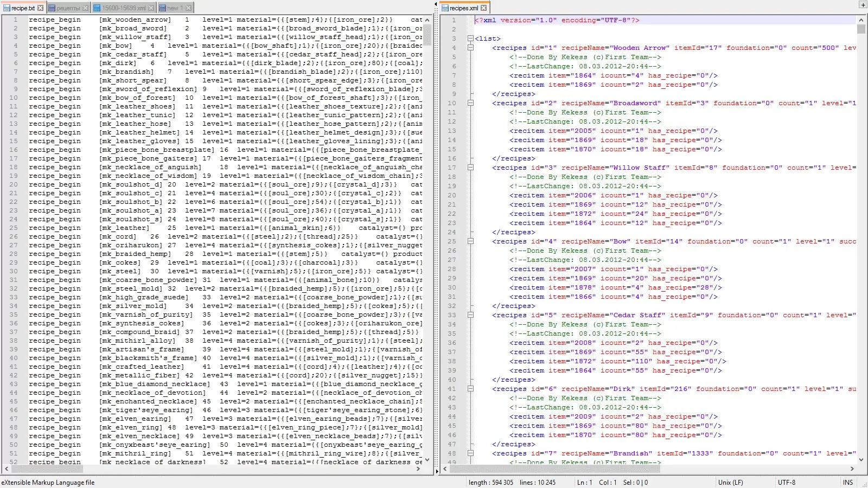Collapse the <list> fold marker
Viewport: 868px width, 488px height.
pyautogui.click(x=470, y=38)
